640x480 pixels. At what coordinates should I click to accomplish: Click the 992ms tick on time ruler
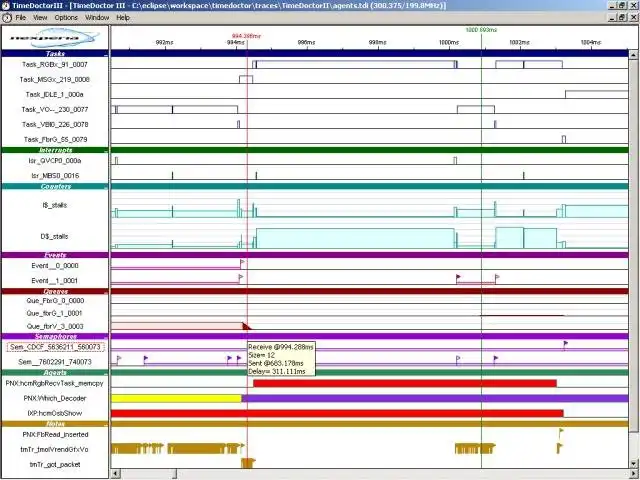(x=165, y=42)
